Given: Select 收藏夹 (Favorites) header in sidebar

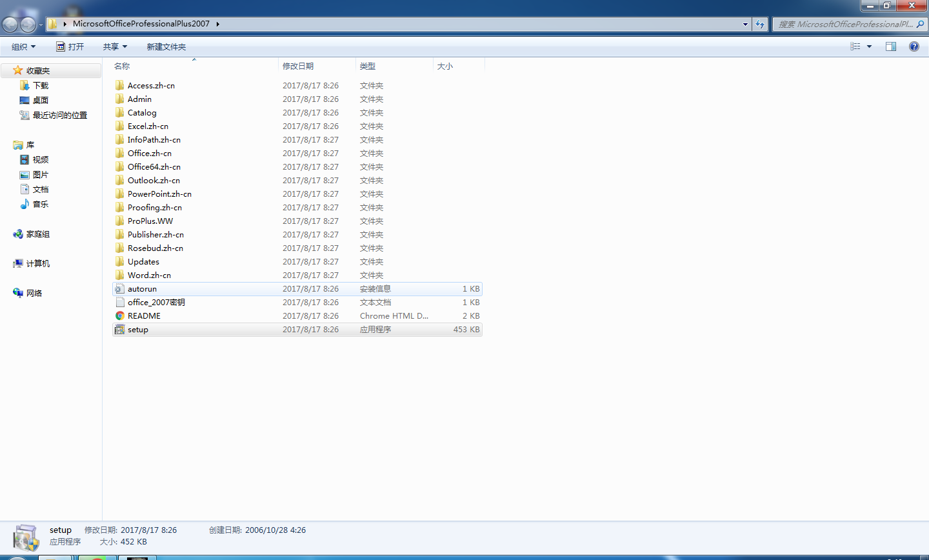Looking at the screenshot, I should [x=38, y=70].
